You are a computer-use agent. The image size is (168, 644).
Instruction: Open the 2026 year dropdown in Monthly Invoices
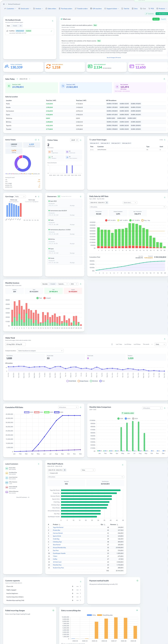point(74,284)
